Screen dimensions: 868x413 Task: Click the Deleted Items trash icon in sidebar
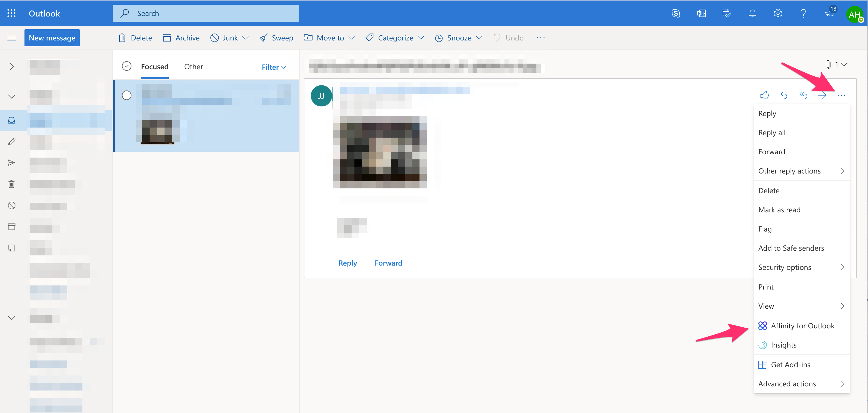point(12,184)
